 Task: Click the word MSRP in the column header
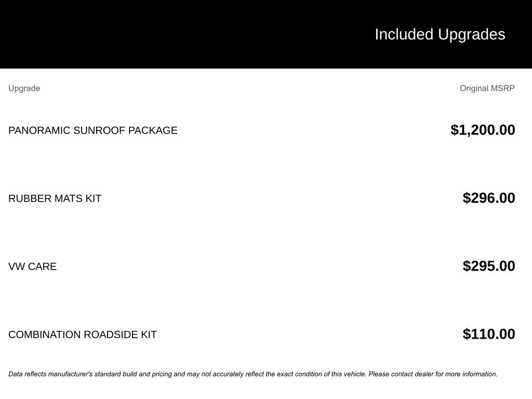(x=503, y=88)
